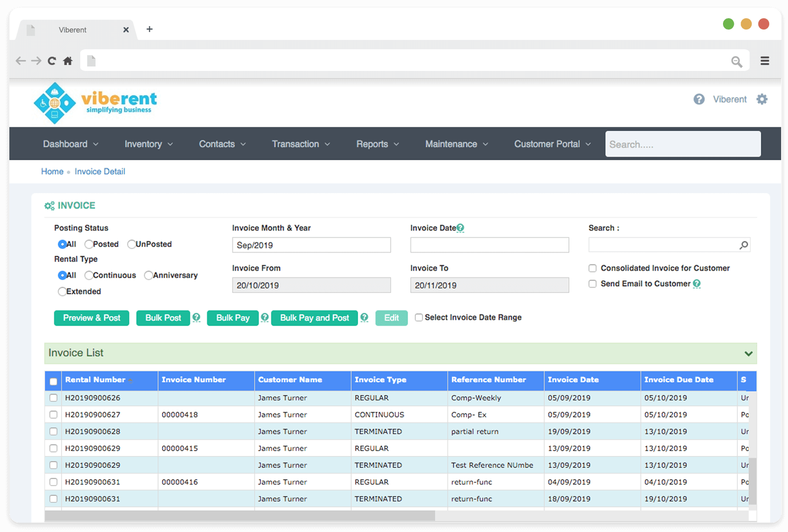Click the help icon next to Bulk Post

coord(197,318)
